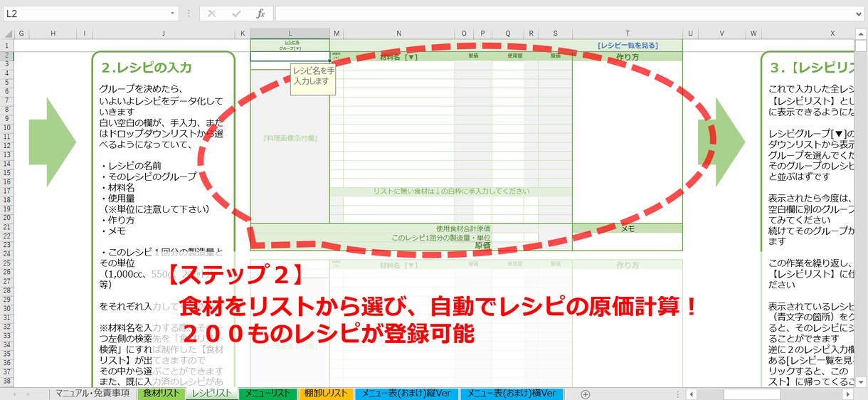Click the next sheet navigation arrow
This screenshot has height=400, width=868.
click(28, 394)
